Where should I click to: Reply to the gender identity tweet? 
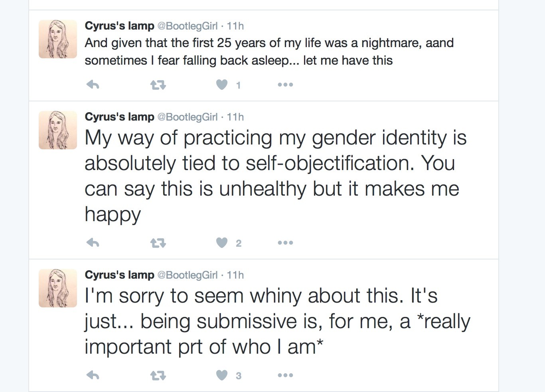pyautogui.click(x=93, y=243)
